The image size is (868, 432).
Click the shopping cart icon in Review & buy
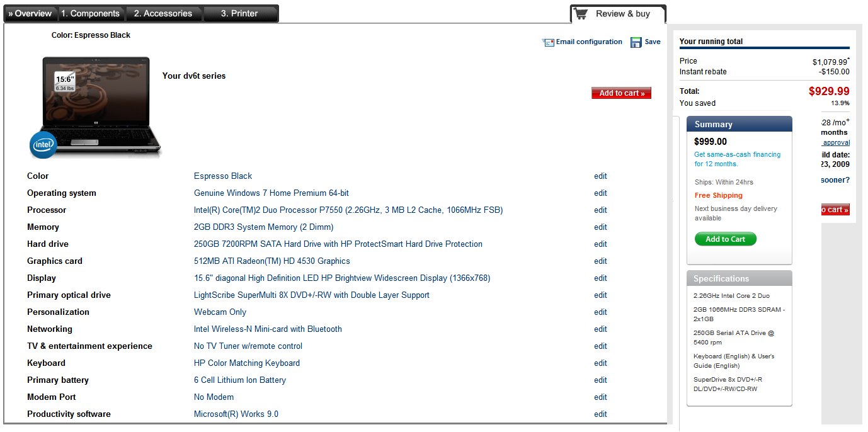(x=581, y=14)
